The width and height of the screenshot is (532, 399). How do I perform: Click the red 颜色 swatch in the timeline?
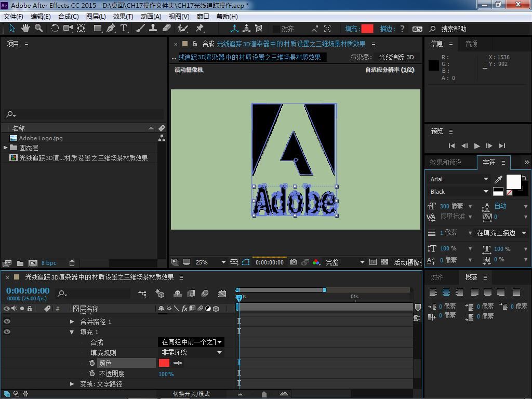pyautogui.click(x=164, y=363)
